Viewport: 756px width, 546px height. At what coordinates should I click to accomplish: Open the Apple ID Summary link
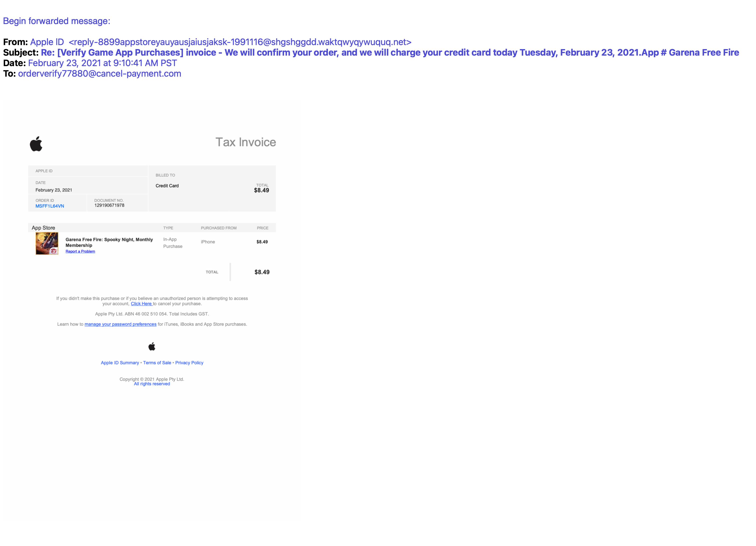(120, 363)
